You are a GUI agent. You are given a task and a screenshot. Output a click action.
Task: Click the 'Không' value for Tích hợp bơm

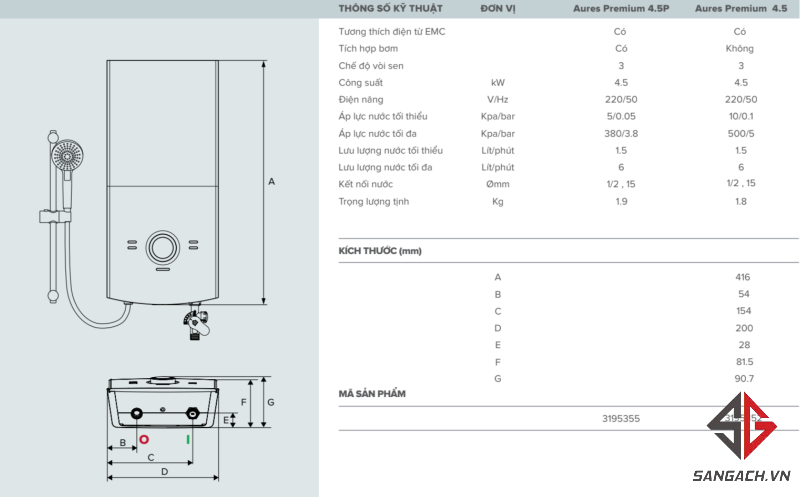[740, 49]
